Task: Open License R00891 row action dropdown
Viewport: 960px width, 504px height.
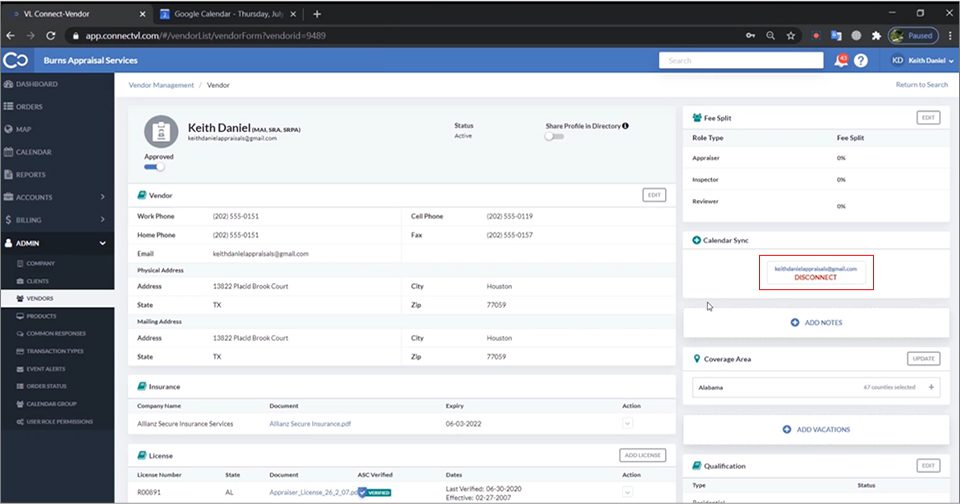Action: click(x=627, y=492)
